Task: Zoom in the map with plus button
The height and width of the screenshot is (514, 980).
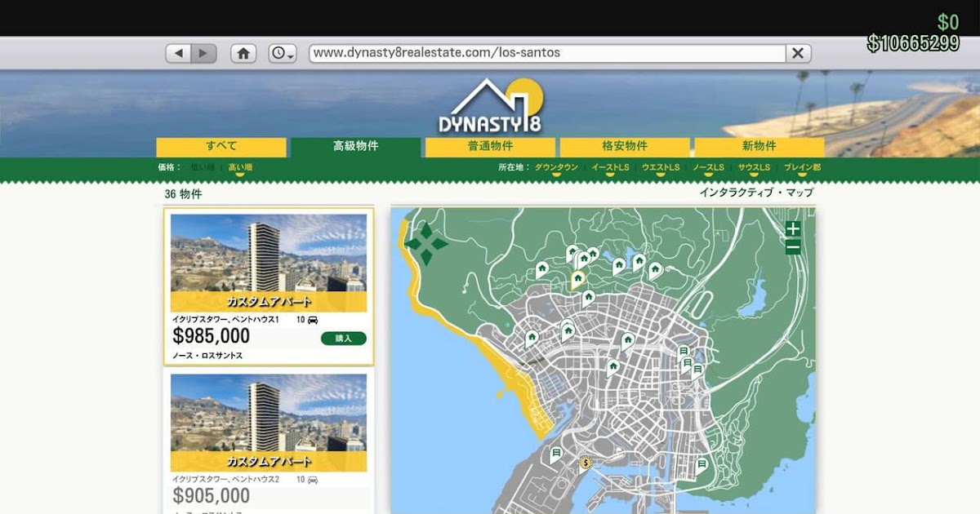Action: pyautogui.click(x=793, y=228)
